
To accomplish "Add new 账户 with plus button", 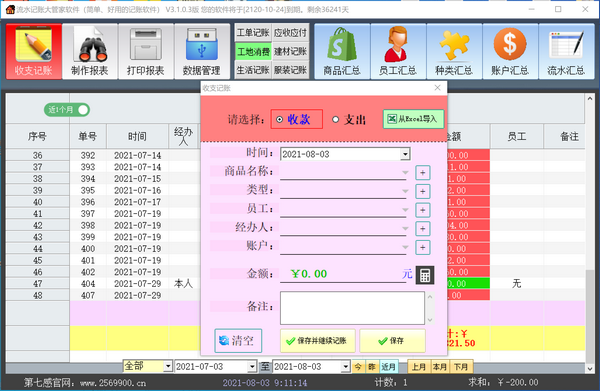I will [422, 248].
